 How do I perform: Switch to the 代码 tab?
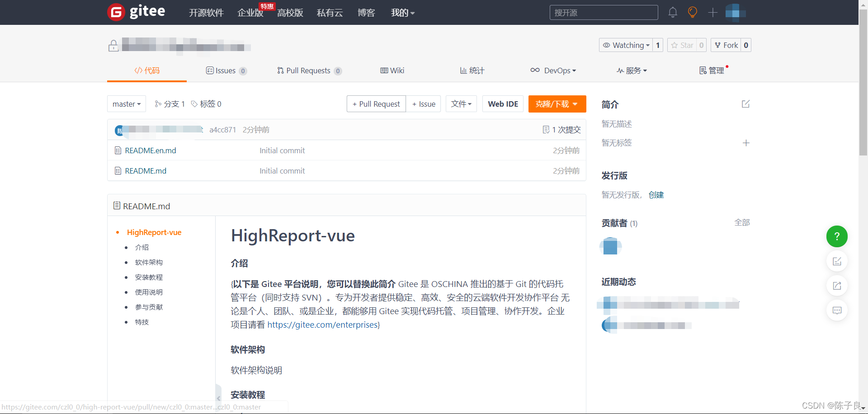click(147, 71)
